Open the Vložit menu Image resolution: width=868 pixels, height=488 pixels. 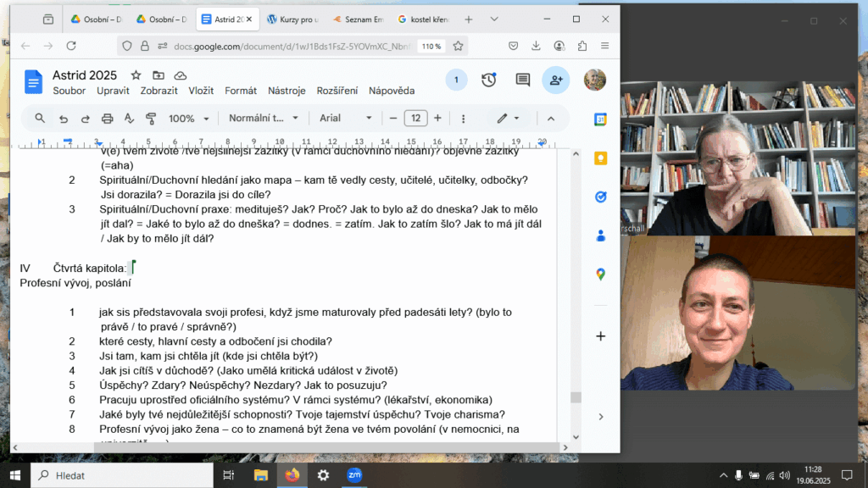coord(201,91)
